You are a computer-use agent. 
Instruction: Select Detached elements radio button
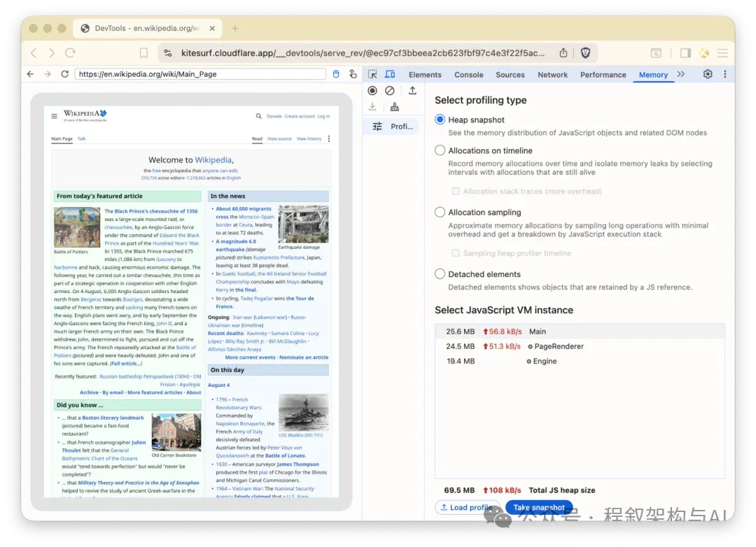440,273
